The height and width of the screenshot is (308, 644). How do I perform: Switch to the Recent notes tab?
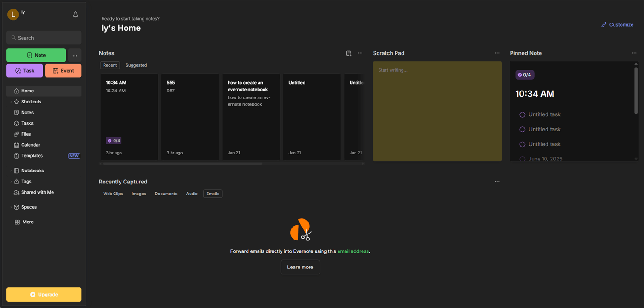(110, 65)
